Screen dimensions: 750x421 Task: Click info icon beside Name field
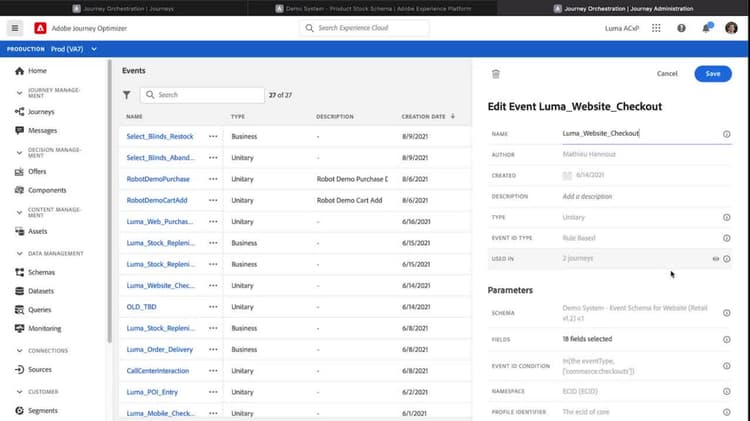[727, 134]
